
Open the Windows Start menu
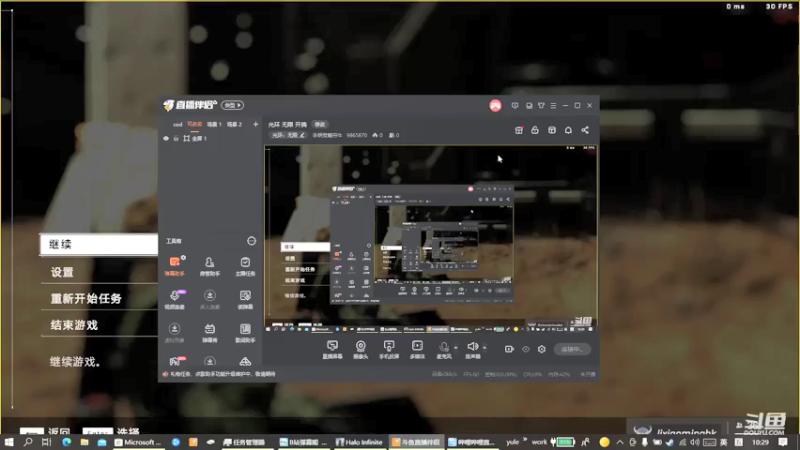tap(8, 442)
